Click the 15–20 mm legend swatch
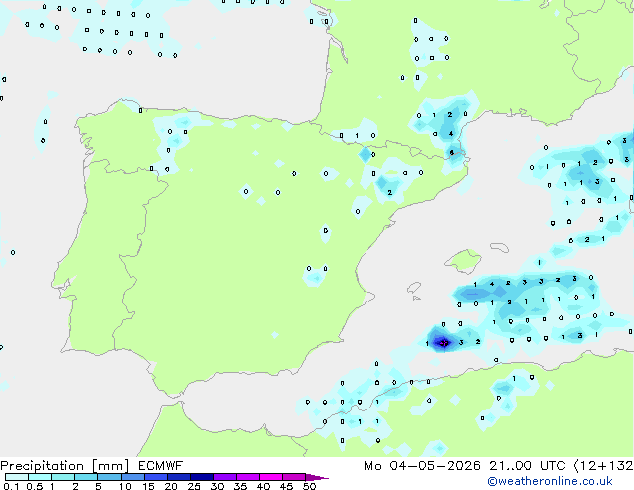 pyautogui.click(x=155, y=477)
